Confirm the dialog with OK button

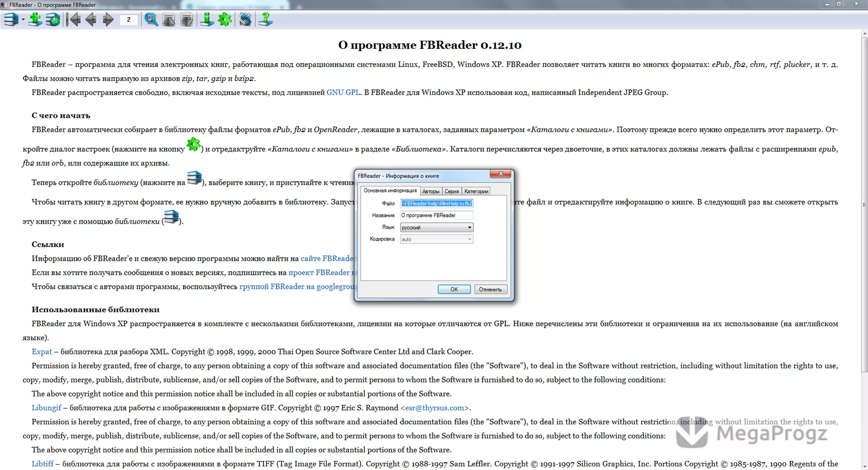pyautogui.click(x=454, y=289)
